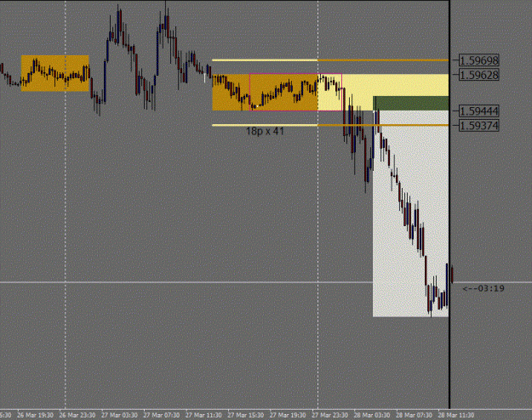Click the orange session box on 26 Mar
532x420 pixels.
coord(55,73)
